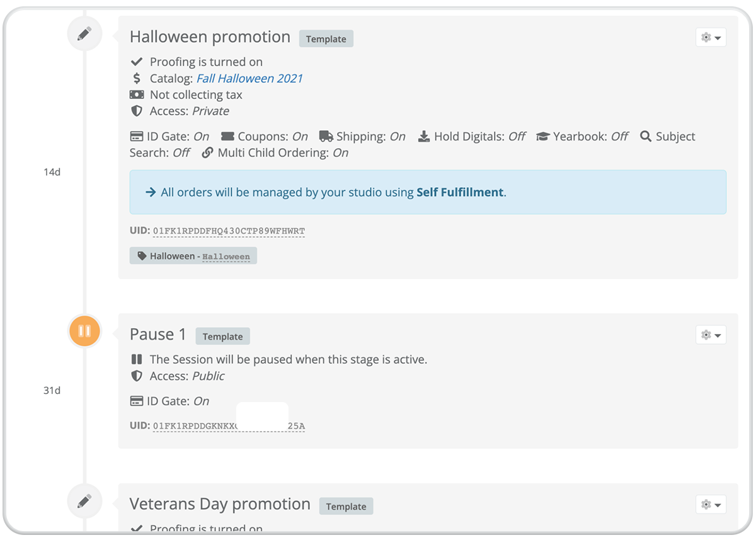Viewport: 756px width, 540px height.
Task: Open the Pause 1 gear dropdown
Action: pyautogui.click(x=711, y=335)
